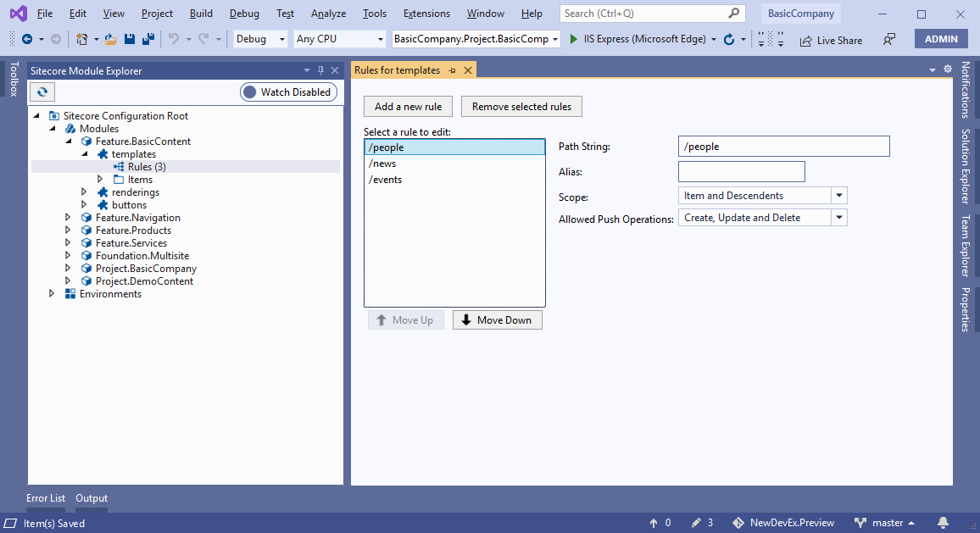Screen dimensions: 980x533
Task: Click the ADMIN account button
Action: [x=941, y=39]
